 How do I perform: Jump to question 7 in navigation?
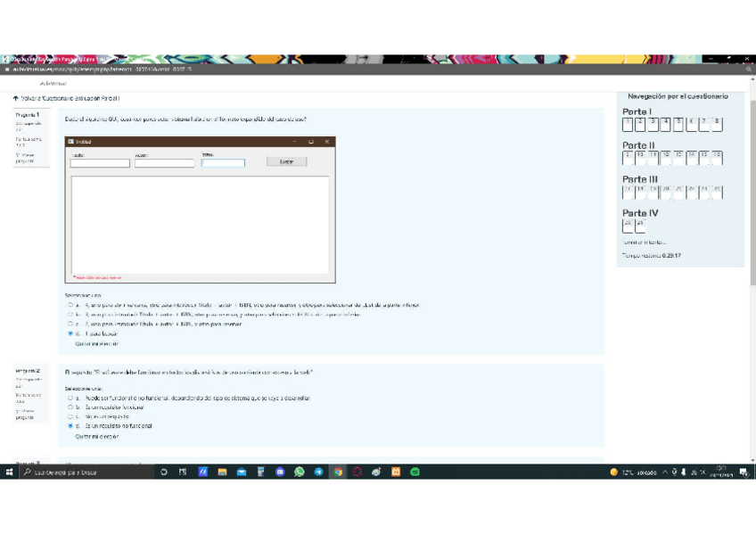(704, 124)
